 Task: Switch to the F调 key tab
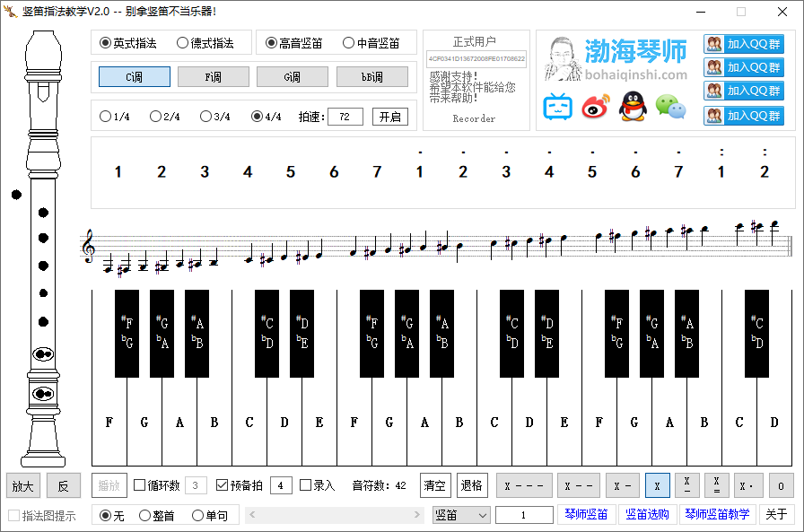pos(213,77)
